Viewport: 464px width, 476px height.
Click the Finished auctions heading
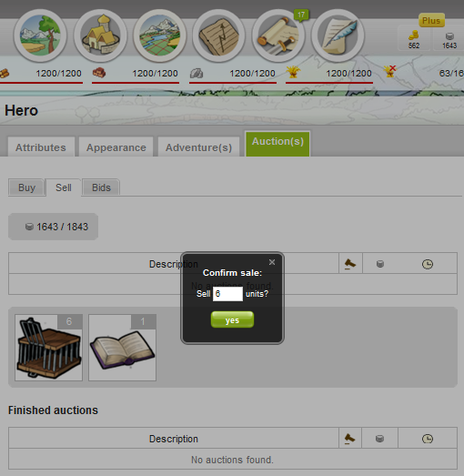coord(53,410)
